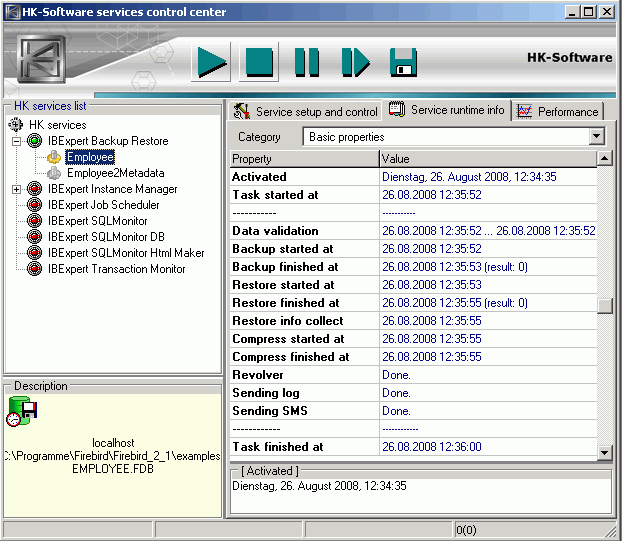Screen dimensions: 622x541
Task: Click the grey Employee2Metadata task icon
Action: tap(54, 173)
